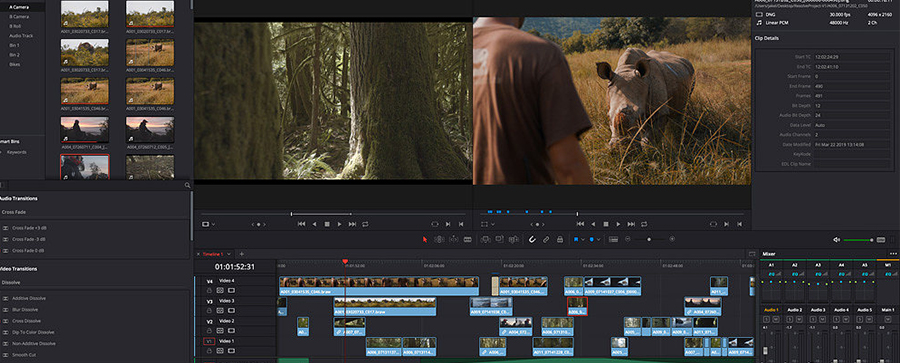Adjust the timeline zoom slider
Image resolution: width=900 pixels, height=363 pixels.
pos(649,239)
